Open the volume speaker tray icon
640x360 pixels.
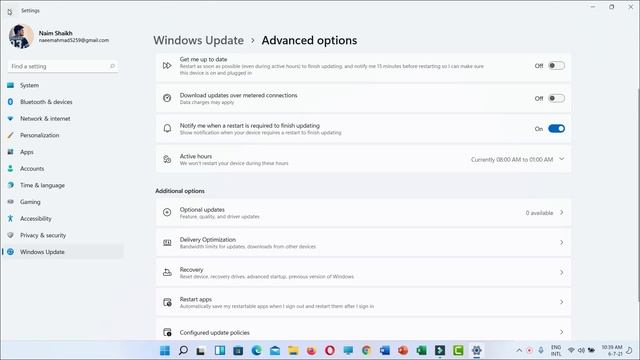tap(581, 351)
